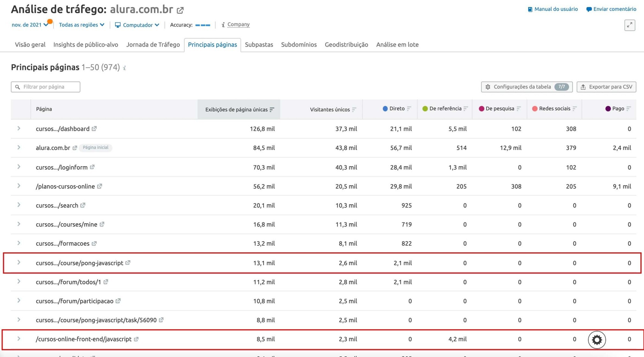Viewport: 644px width, 357px height.
Task: Expand the /cursos-online-front-end/javascript row
Action: [x=19, y=338]
